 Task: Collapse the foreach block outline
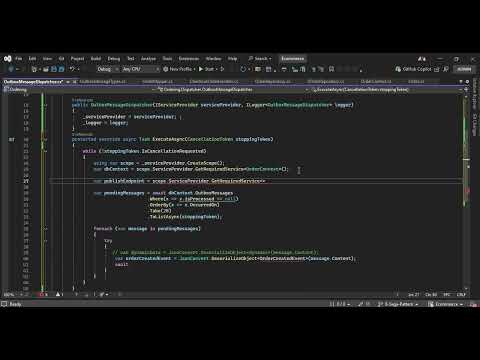(46, 229)
